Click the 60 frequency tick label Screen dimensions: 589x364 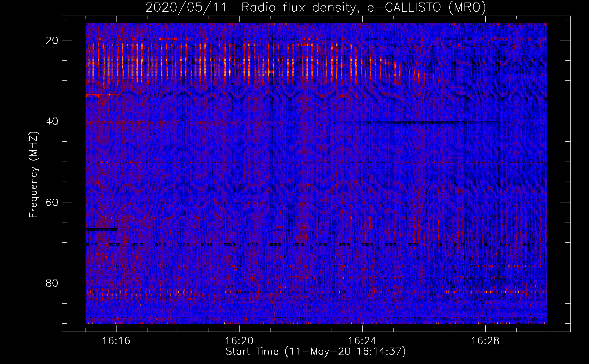click(x=52, y=202)
